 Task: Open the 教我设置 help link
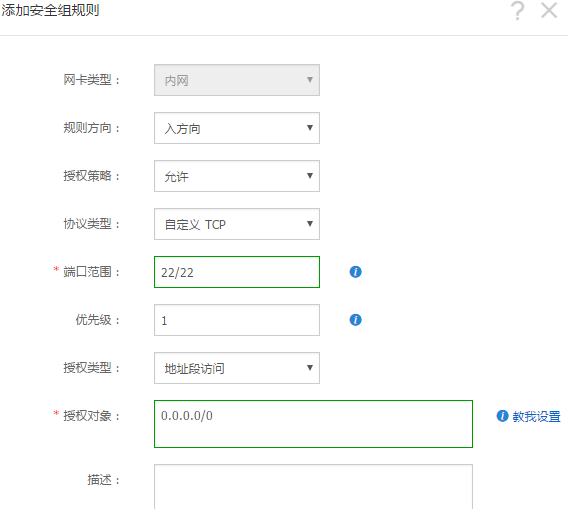pos(536,416)
